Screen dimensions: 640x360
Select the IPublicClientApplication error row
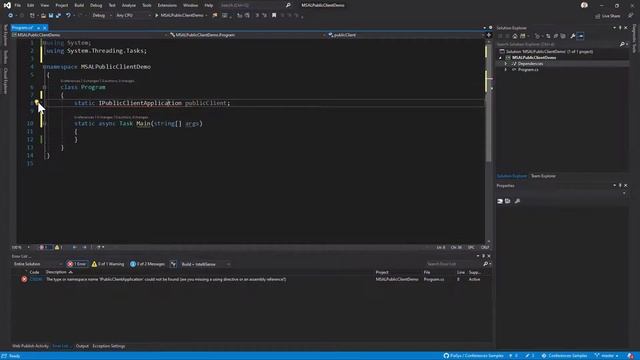251,279
